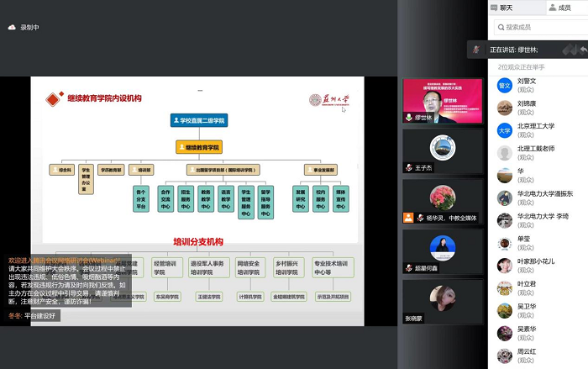Click 超星何鑫's muted microphone icon
Image resolution: width=588 pixels, height=369 pixels.
pyautogui.click(x=409, y=268)
